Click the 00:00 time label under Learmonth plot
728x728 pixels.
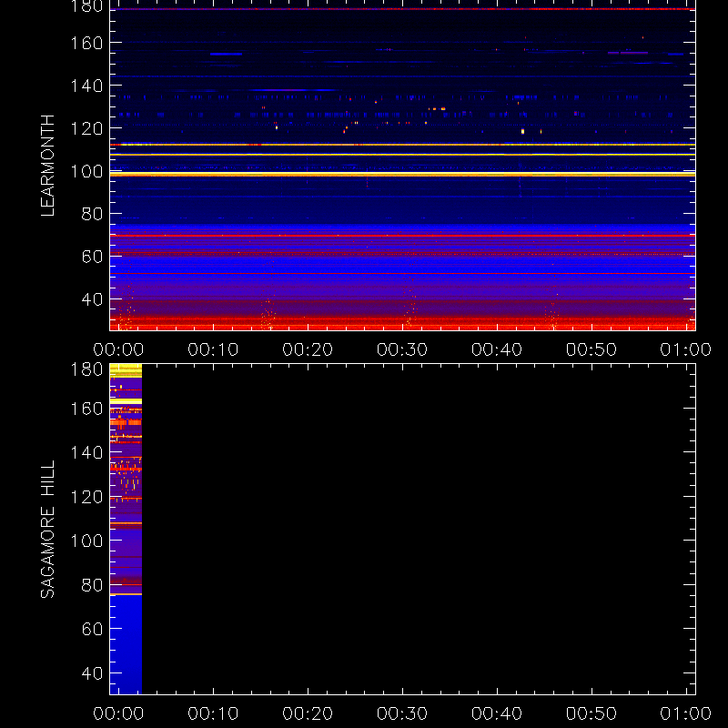[x=118, y=349]
